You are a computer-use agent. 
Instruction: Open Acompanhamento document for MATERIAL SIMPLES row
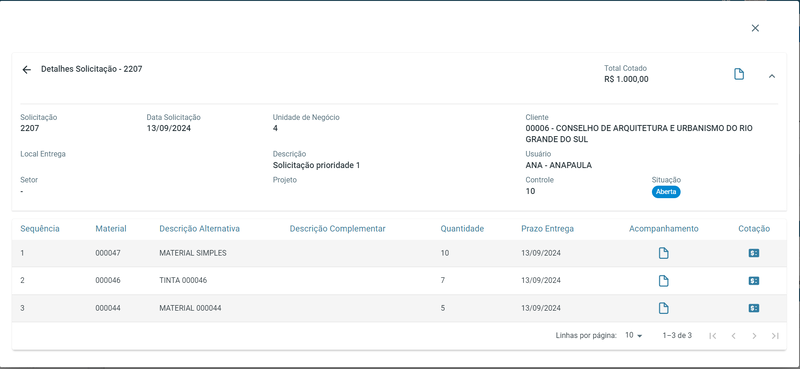coord(663,253)
